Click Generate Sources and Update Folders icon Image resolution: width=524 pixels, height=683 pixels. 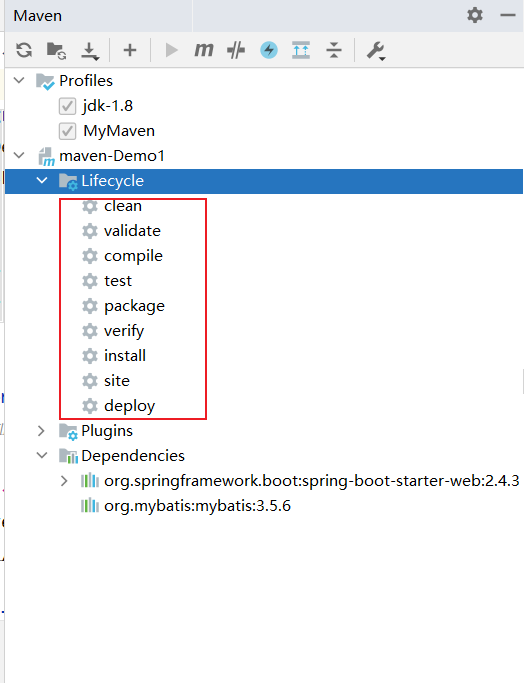click(56, 51)
